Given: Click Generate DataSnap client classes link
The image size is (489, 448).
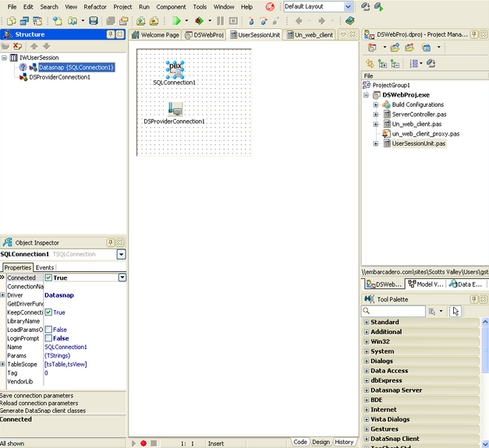Looking at the screenshot, I should click(43, 411).
